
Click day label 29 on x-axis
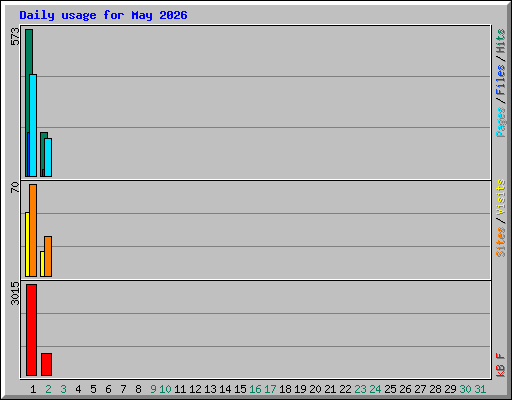[450, 389]
